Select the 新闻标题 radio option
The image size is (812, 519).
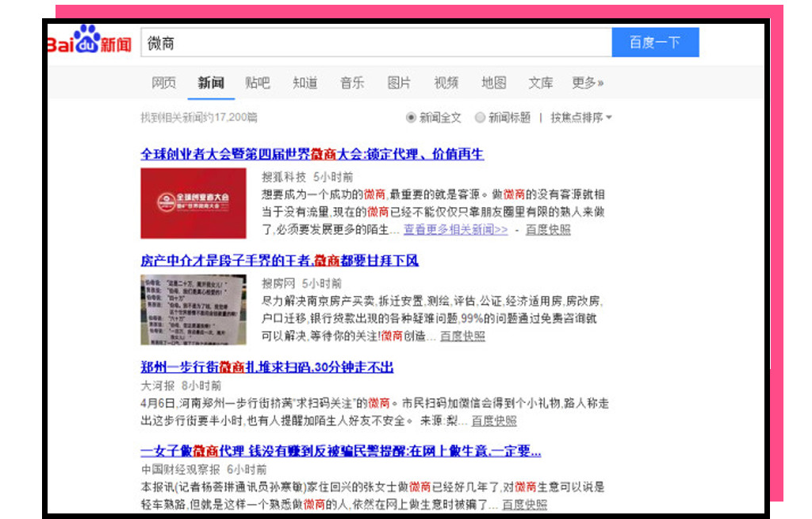point(479,117)
